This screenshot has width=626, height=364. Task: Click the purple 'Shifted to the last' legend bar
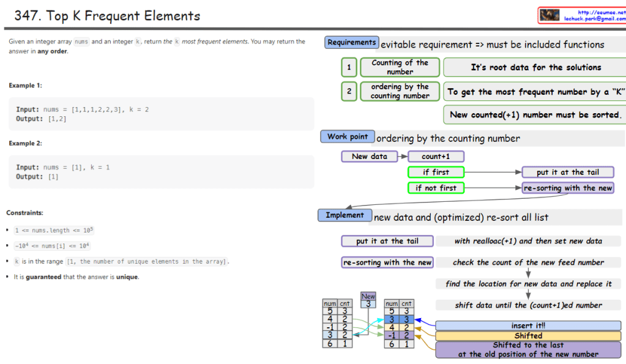pos(527,349)
